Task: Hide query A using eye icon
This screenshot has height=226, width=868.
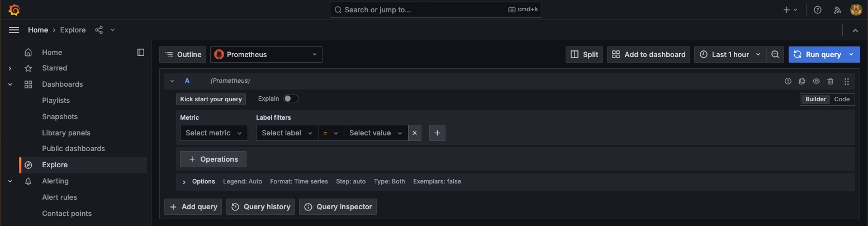Action: (x=816, y=81)
